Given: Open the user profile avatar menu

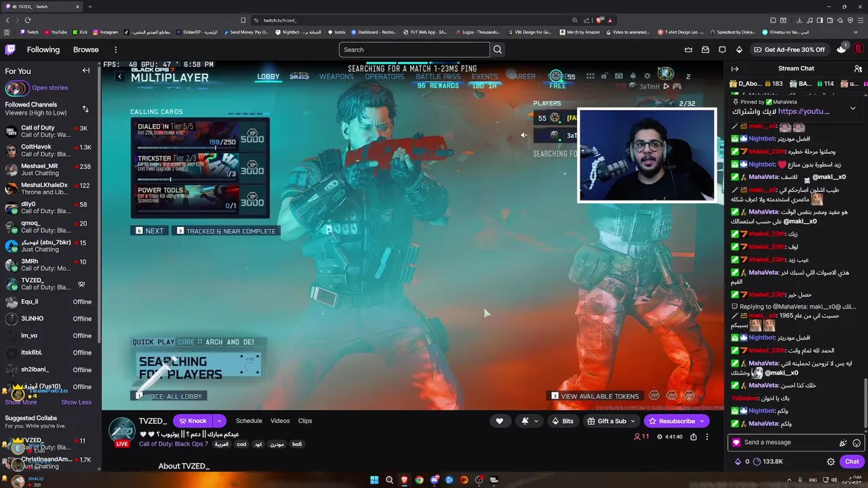Looking at the screenshot, I should 857,49.
